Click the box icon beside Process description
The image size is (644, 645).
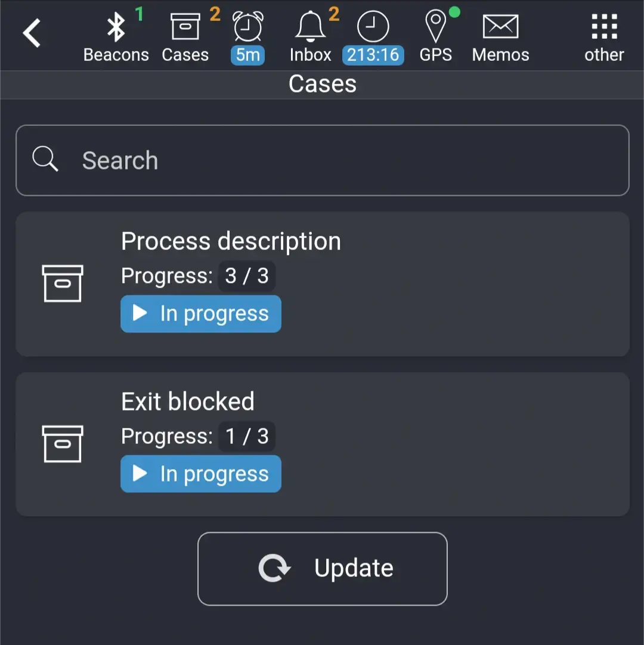63,283
